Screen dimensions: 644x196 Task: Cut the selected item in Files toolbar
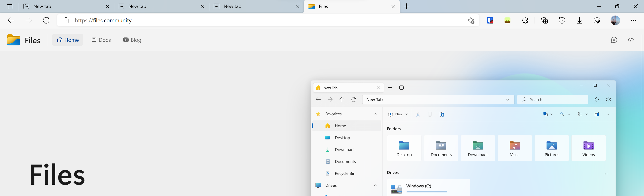tap(418, 114)
